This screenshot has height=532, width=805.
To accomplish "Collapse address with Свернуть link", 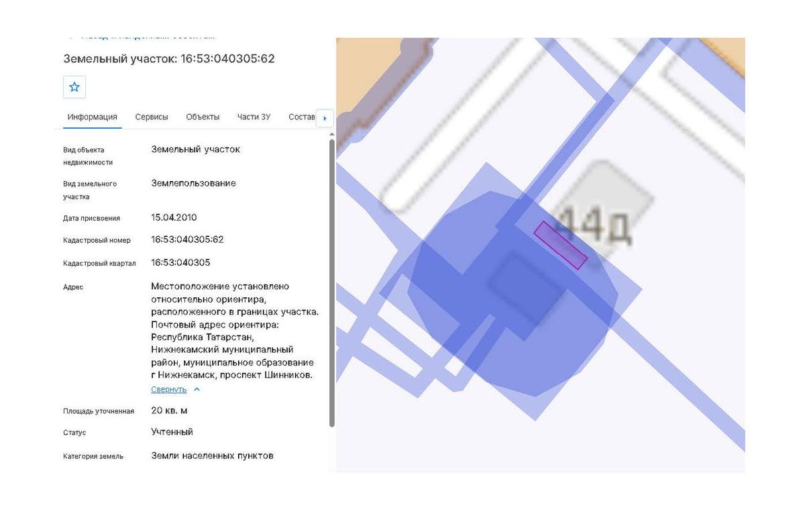I will click(x=169, y=389).
